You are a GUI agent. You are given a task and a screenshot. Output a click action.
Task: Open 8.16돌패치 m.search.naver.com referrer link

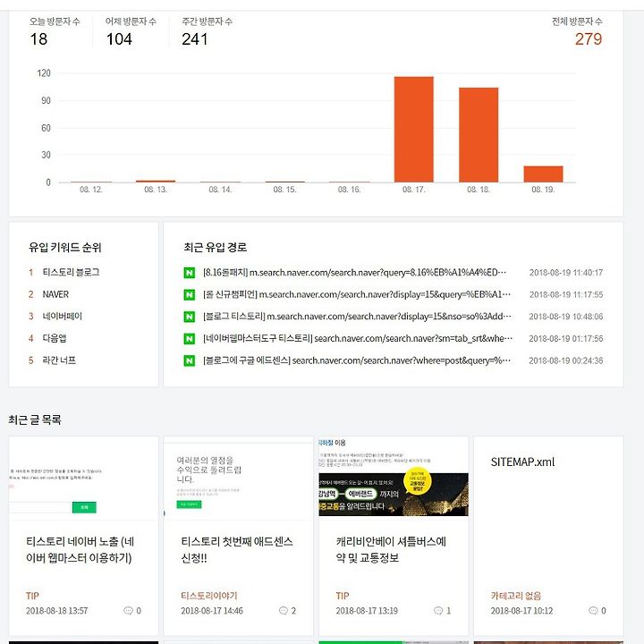tap(354, 273)
